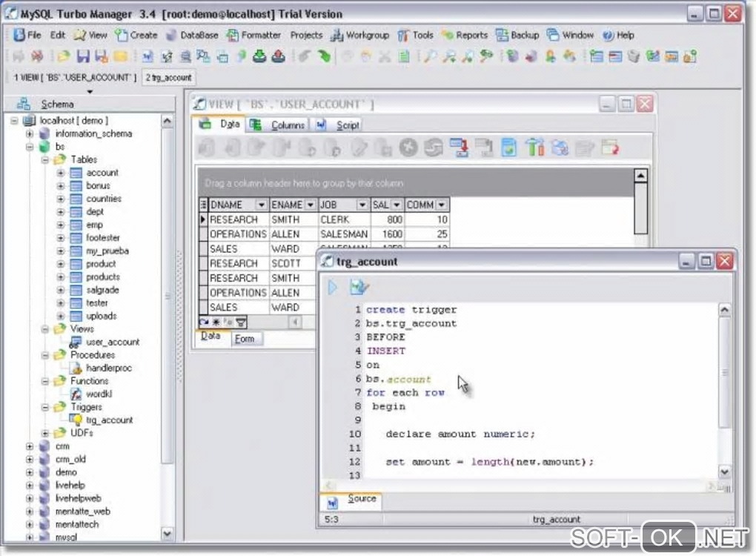Click the user_account view icon in tree
The image size is (756, 556).
(75, 342)
